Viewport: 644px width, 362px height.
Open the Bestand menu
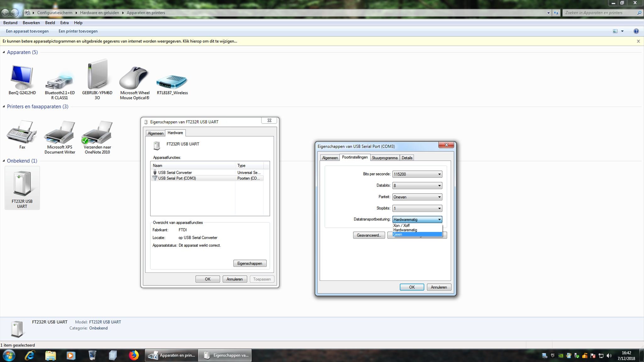(x=10, y=23)
